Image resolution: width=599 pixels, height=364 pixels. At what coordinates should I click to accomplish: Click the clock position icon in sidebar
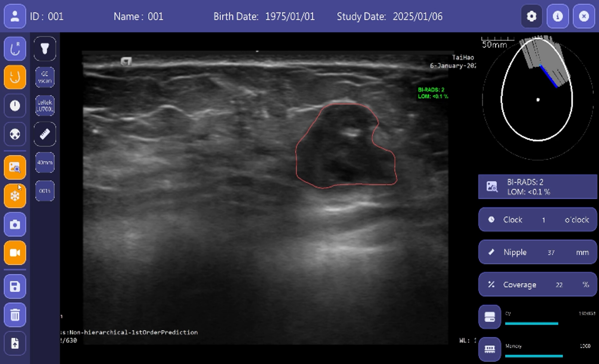coord(15,105)
